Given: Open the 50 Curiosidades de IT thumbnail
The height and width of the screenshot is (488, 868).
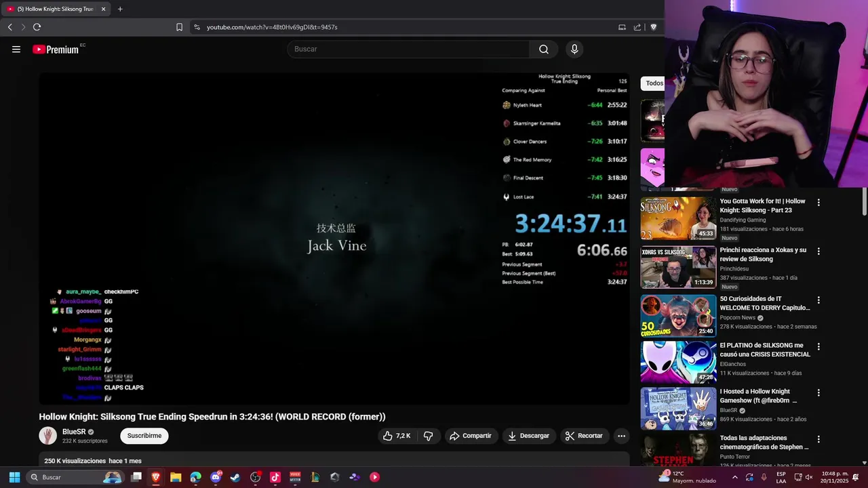Looking at the screenshot, I should [x=678, y=315].
